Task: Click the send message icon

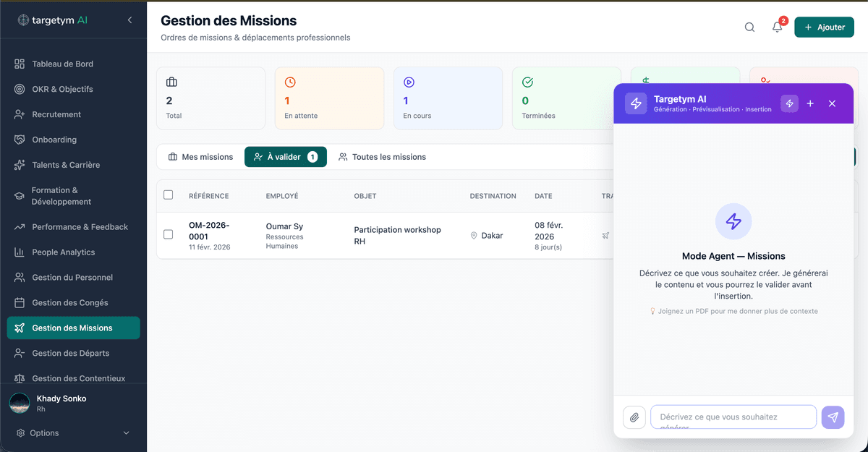Action: click(833, 417)
